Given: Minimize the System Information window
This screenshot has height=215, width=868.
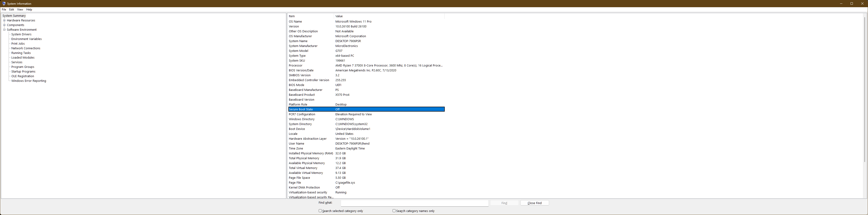Looking at the screenshot, I should [841, 4].
